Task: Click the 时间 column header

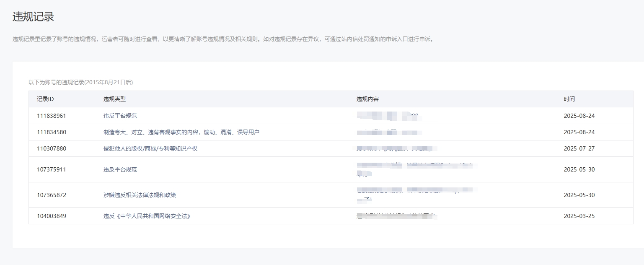Action: 569,99
